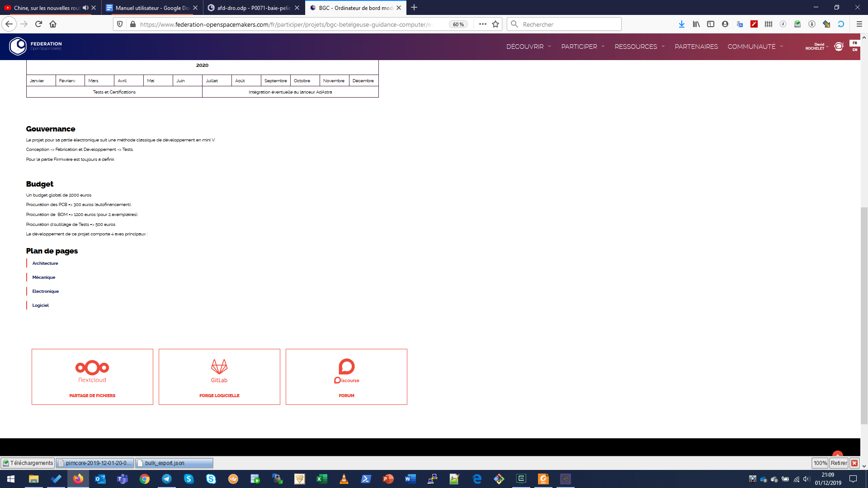868x488 pixels.
Task: Switch site language to FR
Action: click(x=854, y=43)
